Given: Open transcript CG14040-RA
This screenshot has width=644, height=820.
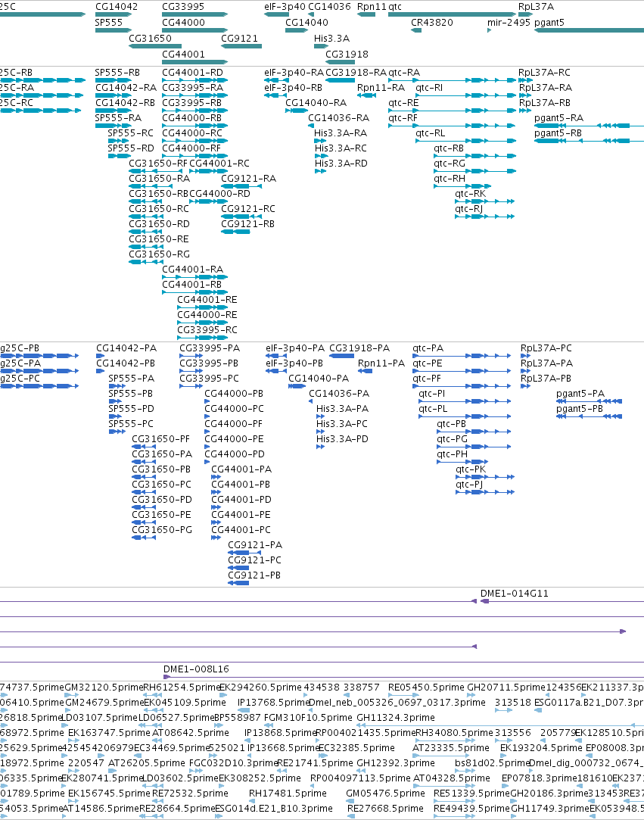Looking at the screenshot, I should pyautogui.click(x=316, y=103).
